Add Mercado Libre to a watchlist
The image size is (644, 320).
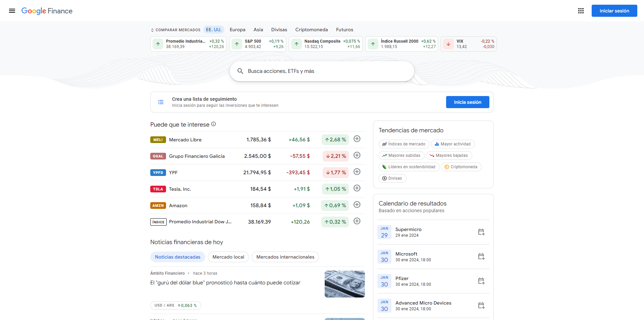[x=357, y=139]
